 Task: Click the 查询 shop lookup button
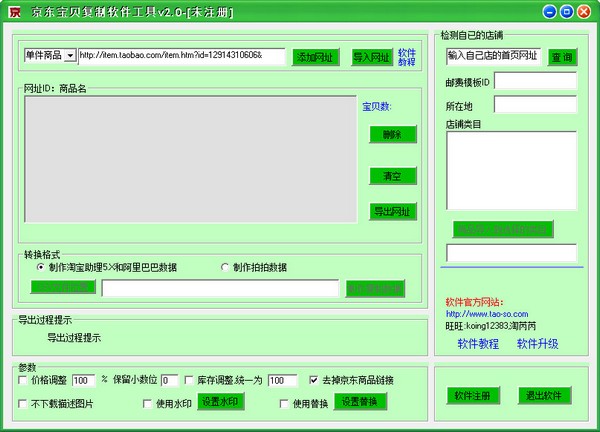pyautogui.click(x=562, y=57)
